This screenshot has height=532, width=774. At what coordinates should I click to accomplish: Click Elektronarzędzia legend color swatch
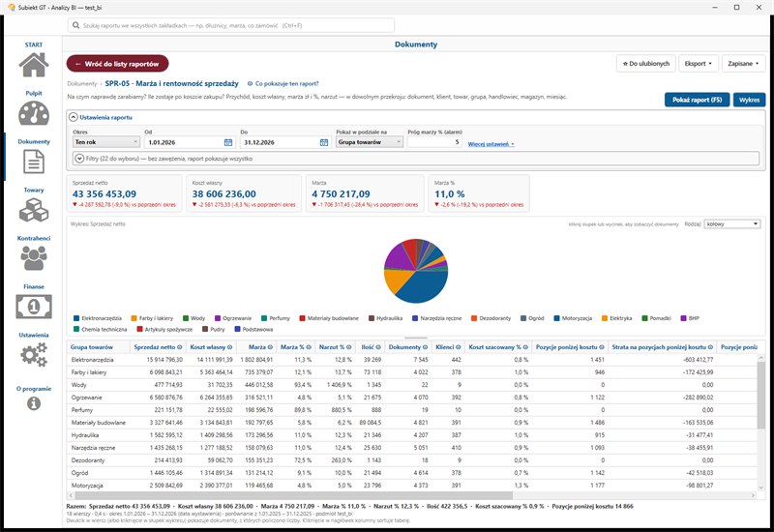76,318
